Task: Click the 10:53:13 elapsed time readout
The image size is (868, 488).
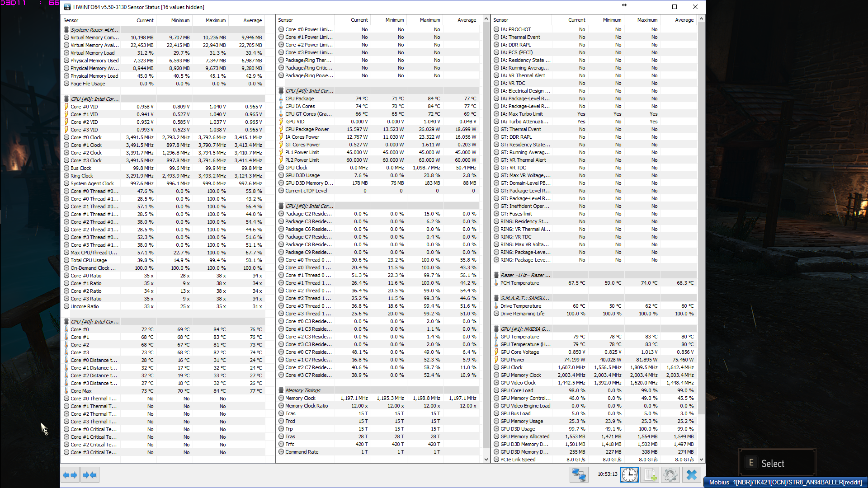Action: [607, 474]
